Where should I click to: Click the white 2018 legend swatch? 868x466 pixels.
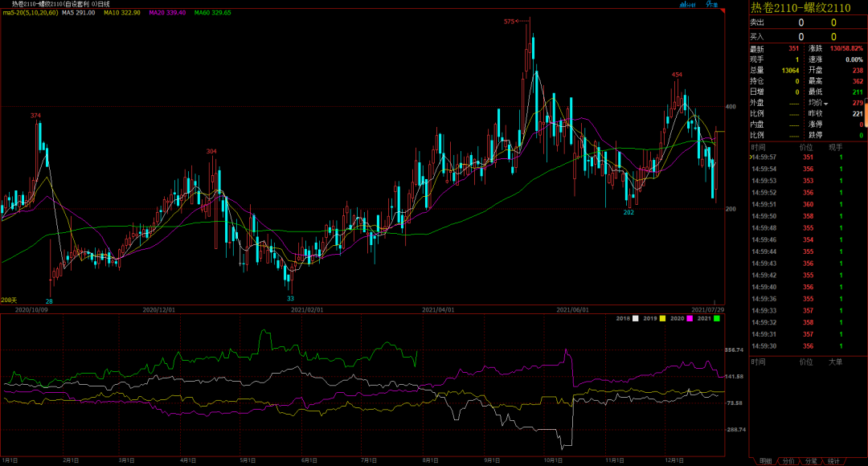[636, 320]
